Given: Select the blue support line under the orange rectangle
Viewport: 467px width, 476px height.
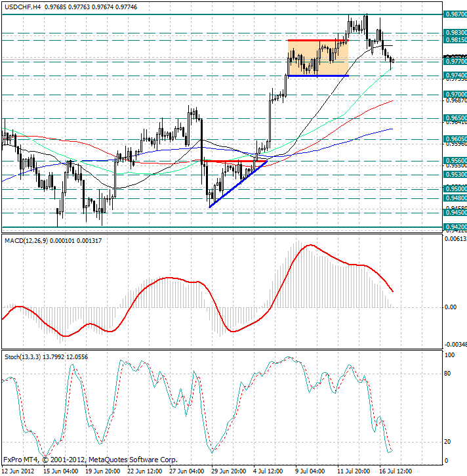Looking at the screenshot, I should point(318,76).
